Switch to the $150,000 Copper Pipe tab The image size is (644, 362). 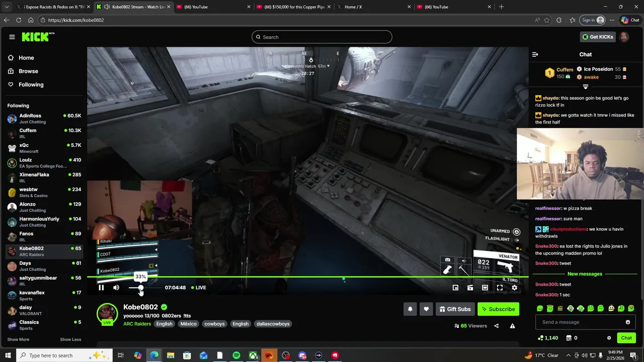click(293, 7)
